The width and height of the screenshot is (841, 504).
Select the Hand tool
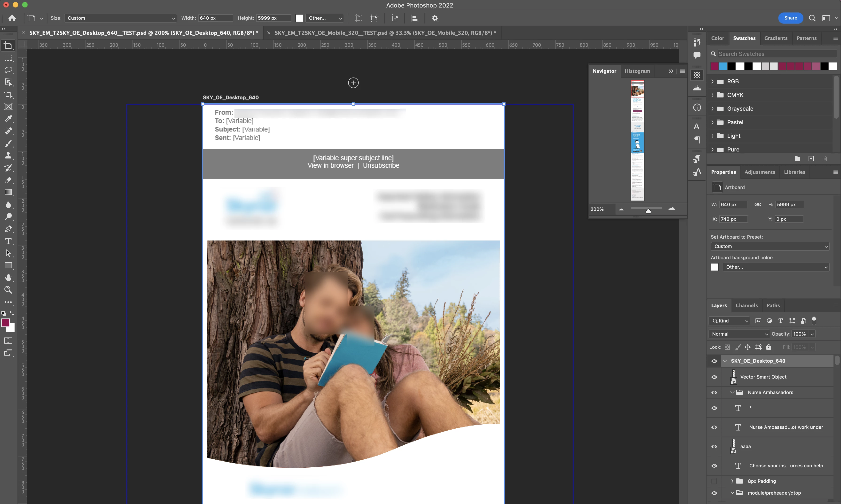click(x=8, y=278)
